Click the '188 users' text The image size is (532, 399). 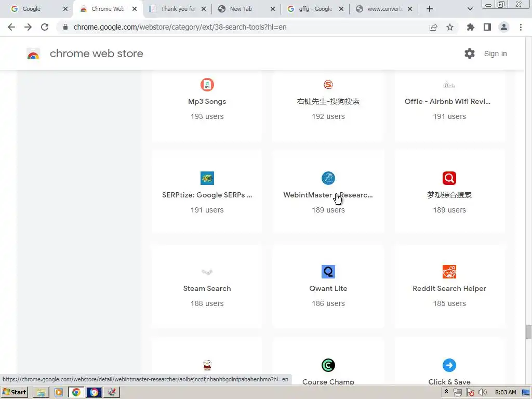(x=207, y=303)
